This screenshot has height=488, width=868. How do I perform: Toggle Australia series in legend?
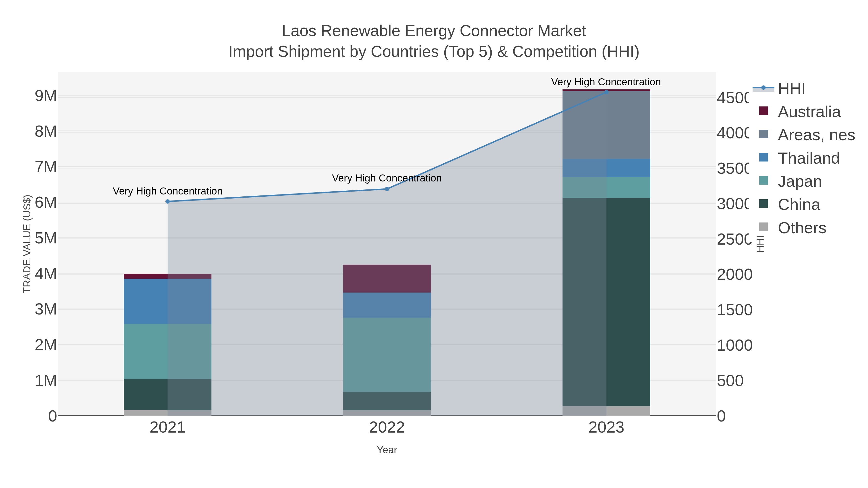[800, 112]
